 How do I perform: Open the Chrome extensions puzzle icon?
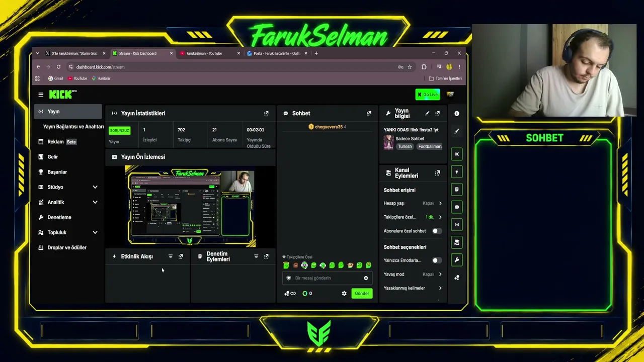click(x=424, y=67)
